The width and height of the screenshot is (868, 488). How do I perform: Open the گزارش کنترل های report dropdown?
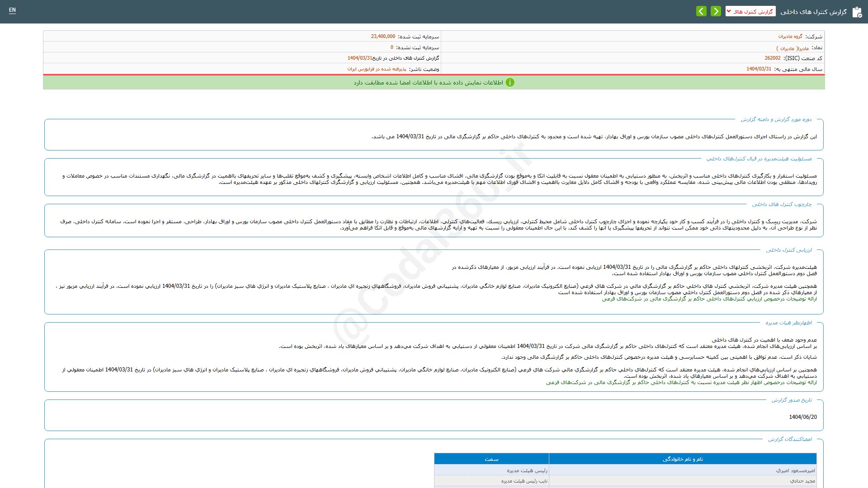[x=750, y=11]
